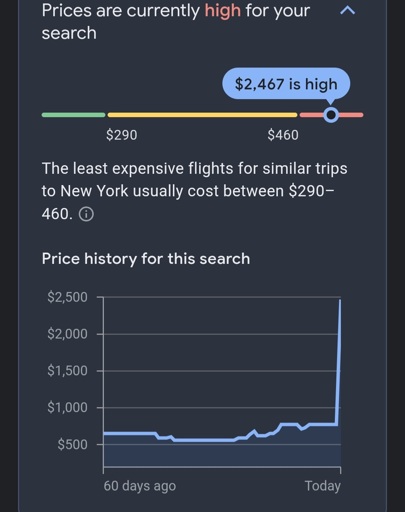Collapse the price insights panel chevron
Screen dimensions: 405x512
[348, 11]
